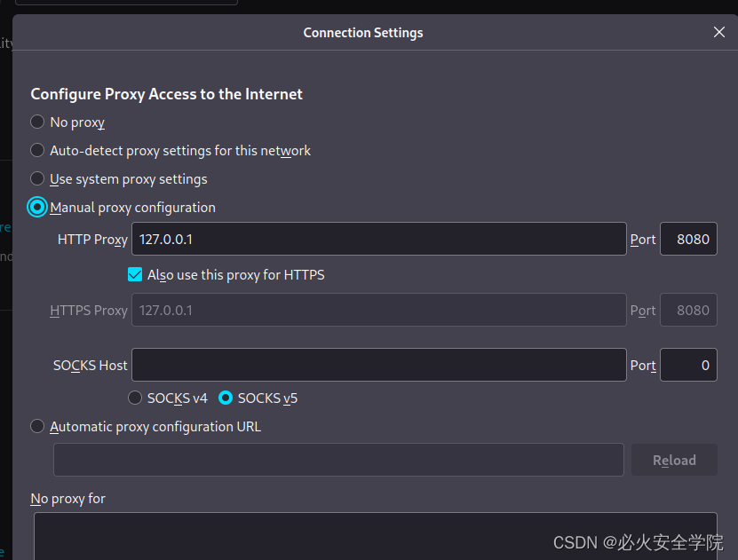The width and height of the screenshot is (738, 560).
Task: Choose Auto-detect proxy settings for this network
Action: tap(37, 151)
